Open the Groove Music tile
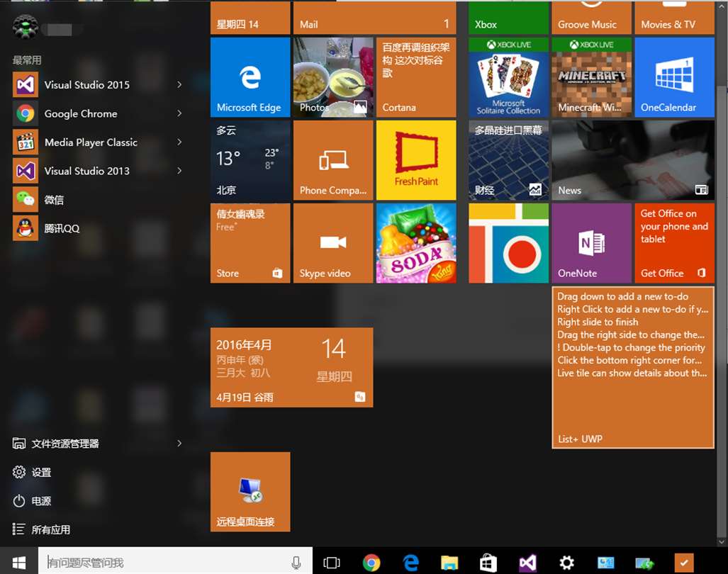The image size is (728, 574). (x=591, y=18)
